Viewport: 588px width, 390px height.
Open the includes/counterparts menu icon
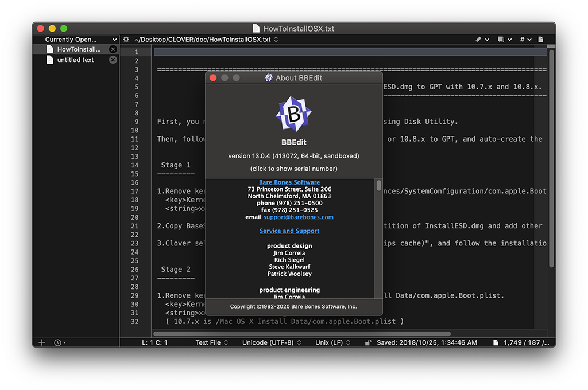504,40
